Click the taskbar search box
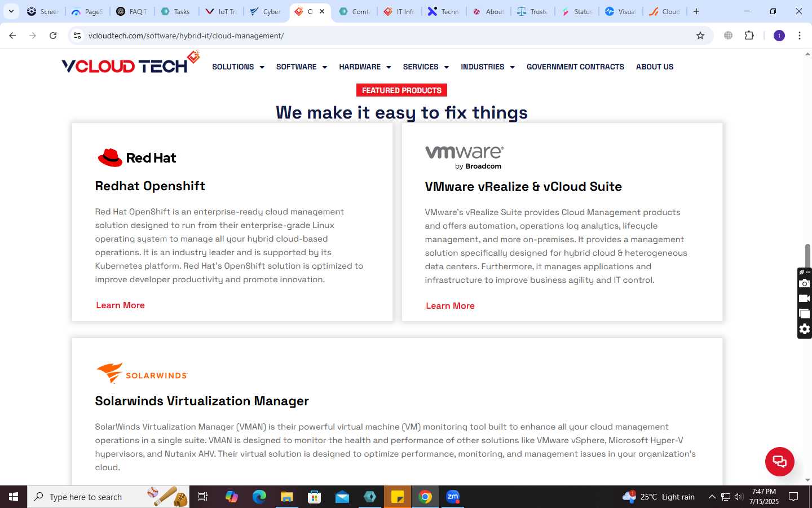Image resolution: width=812 pixels, height=508 pixels. click(x=108, y=497)
